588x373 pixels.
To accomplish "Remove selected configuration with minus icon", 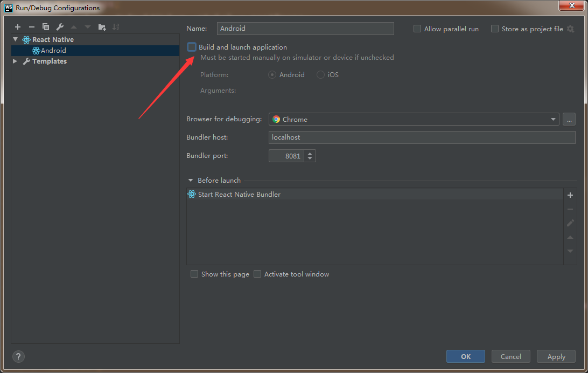I will click(31, 27).
